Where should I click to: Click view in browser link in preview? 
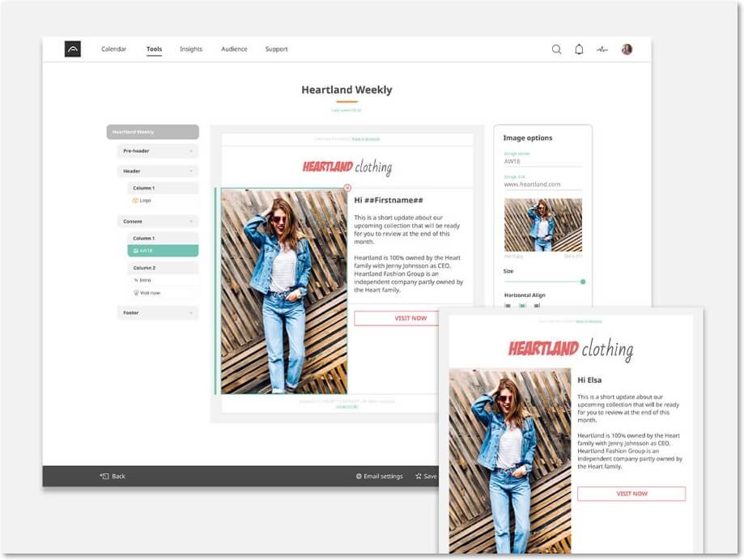[589, 321]
